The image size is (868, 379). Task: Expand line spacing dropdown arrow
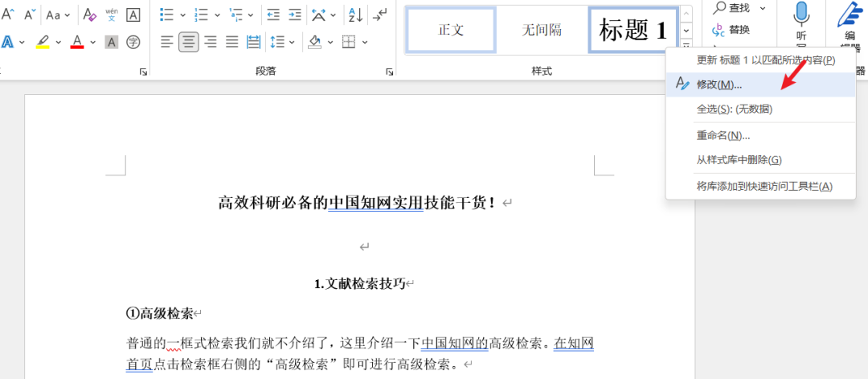point(292,42)
